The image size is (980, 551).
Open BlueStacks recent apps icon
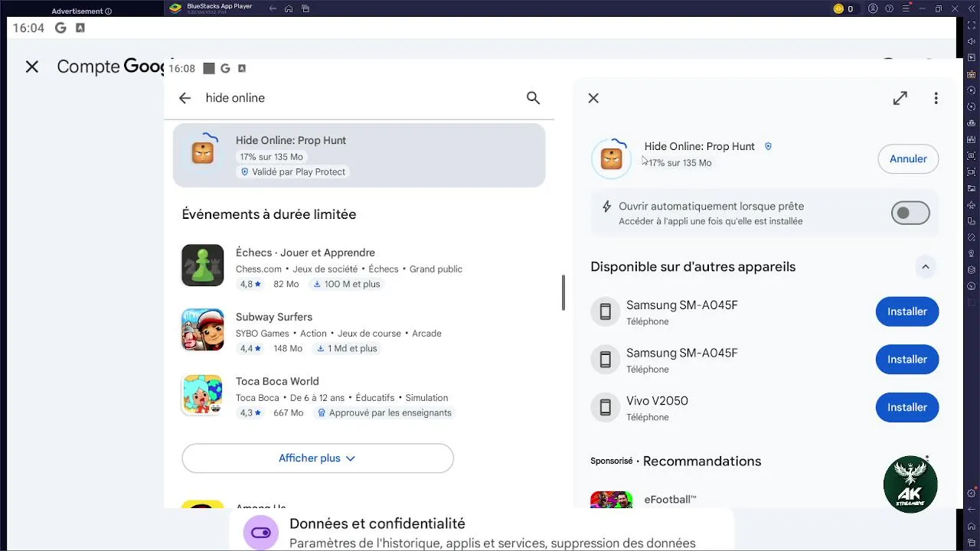pos(305,8)
